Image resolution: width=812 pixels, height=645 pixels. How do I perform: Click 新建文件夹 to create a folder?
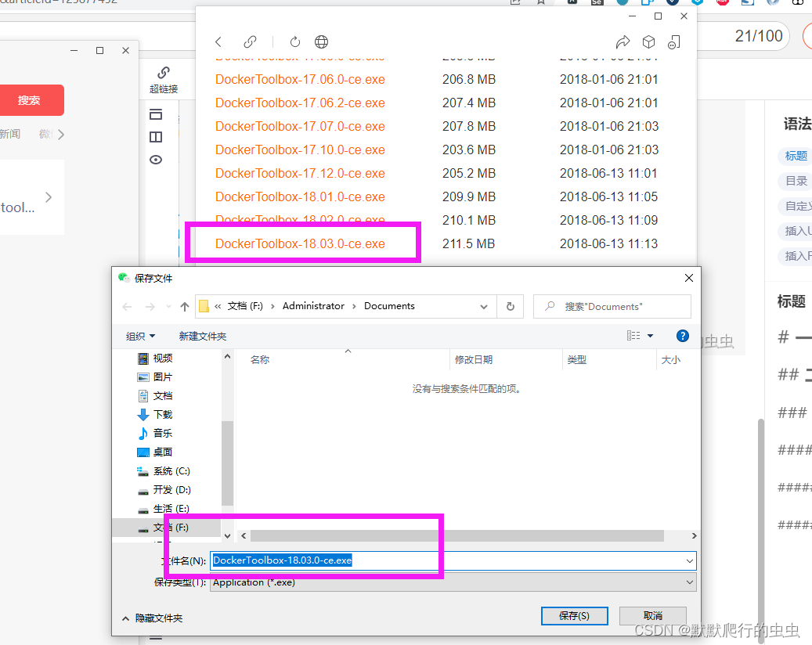[x=203, y=337]
